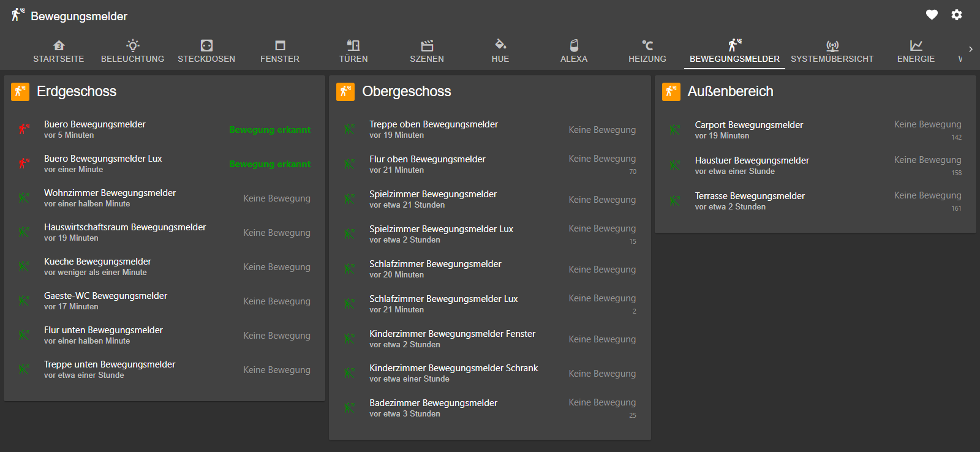This screenshot has width=980, height=452.
Task: Open Treppe oben Bewegungsmelder entity name
Action: coord(434,124)
